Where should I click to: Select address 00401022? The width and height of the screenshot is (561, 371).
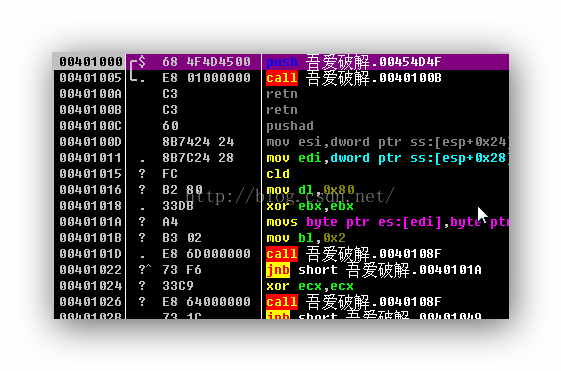[91, 270]
